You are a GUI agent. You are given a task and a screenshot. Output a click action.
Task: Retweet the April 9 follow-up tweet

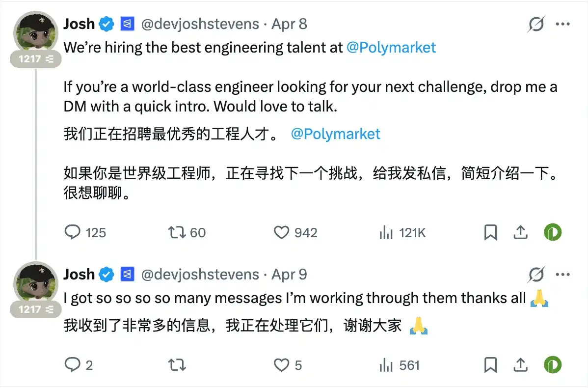[x=177, y=365]
